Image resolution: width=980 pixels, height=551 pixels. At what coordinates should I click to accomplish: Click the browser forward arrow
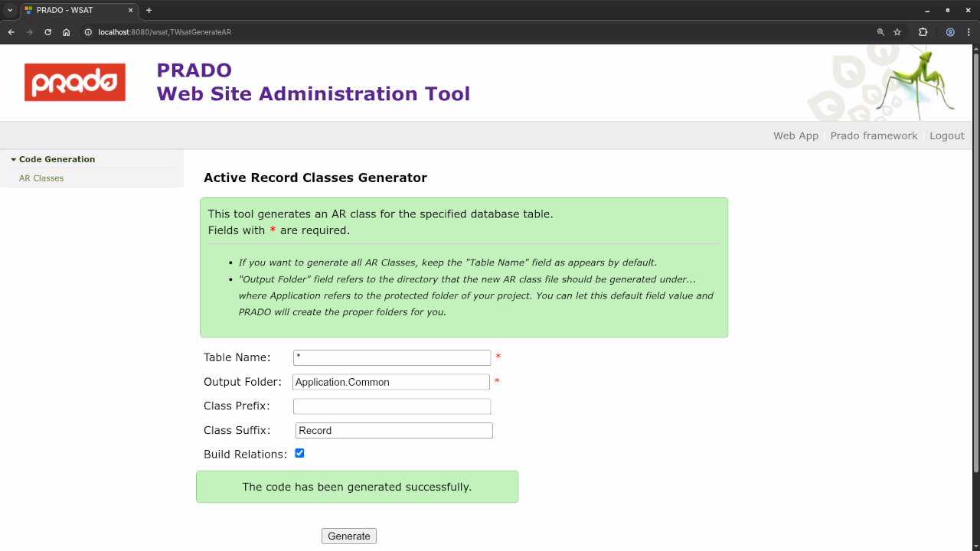(x=29, y=32)
